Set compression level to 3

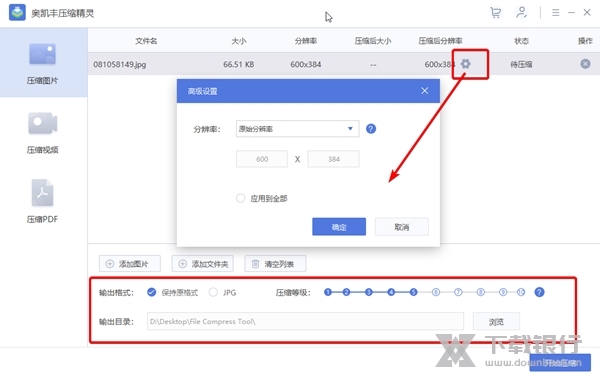[368, 292]
